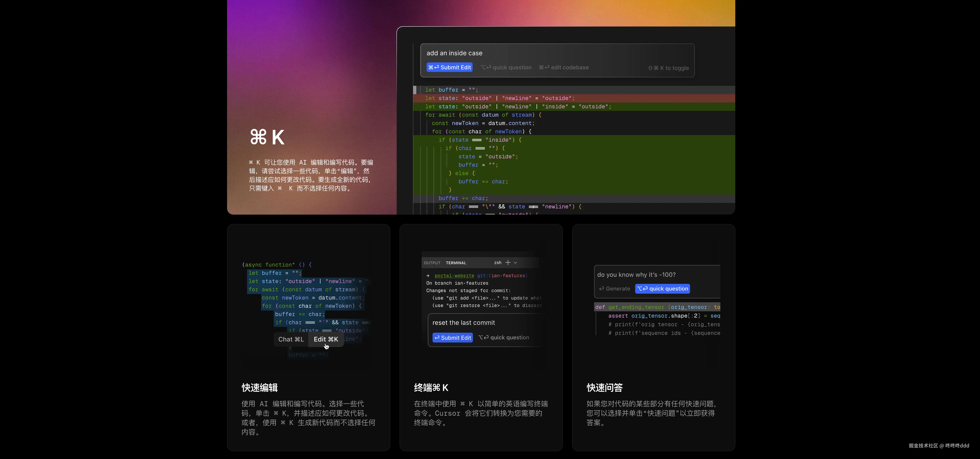The width and height of the screenshot is (980, 459).
Task: Select the TERMINAL tab
Action: (456, 263)
